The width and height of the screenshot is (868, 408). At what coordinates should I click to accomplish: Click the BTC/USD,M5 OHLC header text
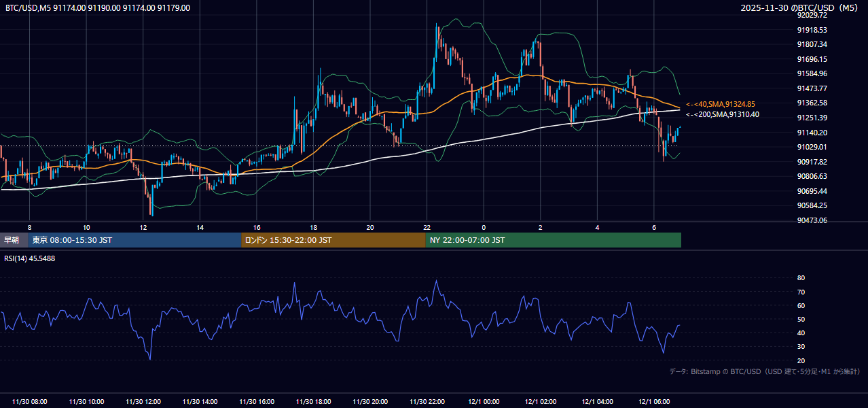point(98,8)
